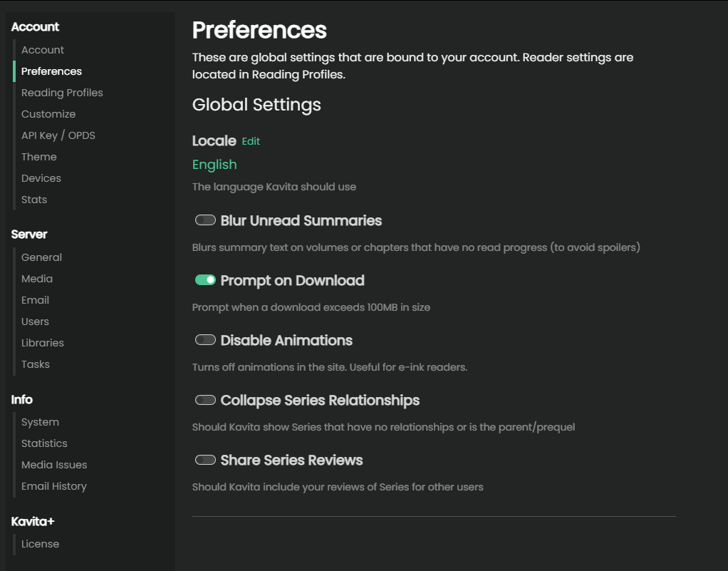The height and width of the screenshot is (571, 728).
Task: Enable the Disable Animations switch
Action: (x=205, y=340)
